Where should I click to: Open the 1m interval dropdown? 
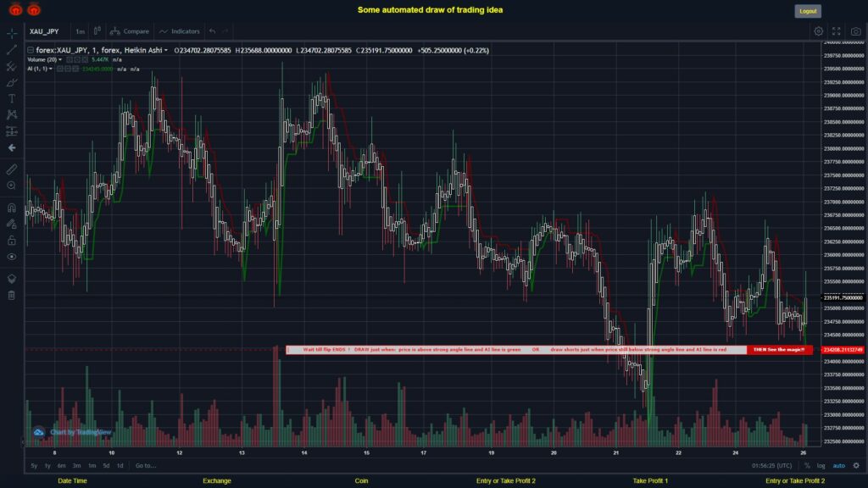tap(81, 31)
